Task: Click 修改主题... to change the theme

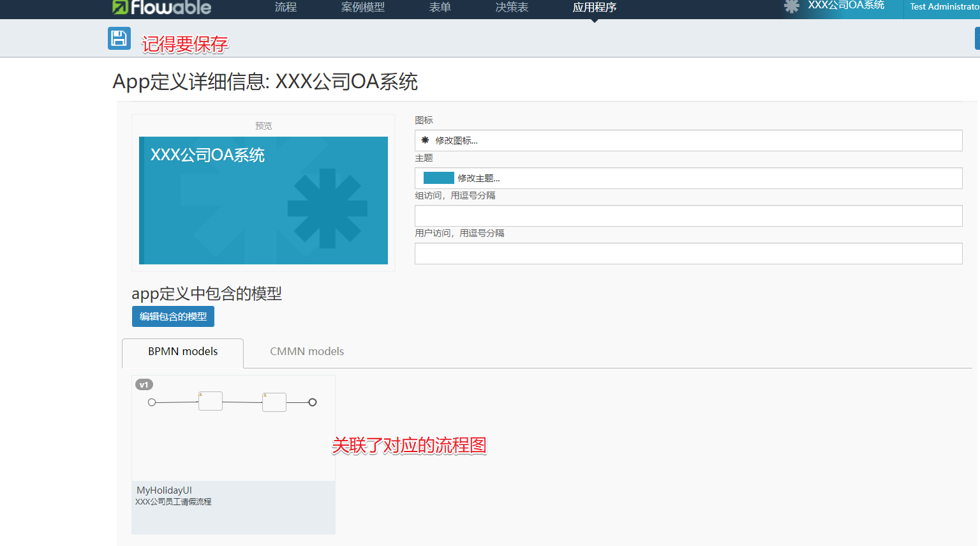Action: coord(688,178)
